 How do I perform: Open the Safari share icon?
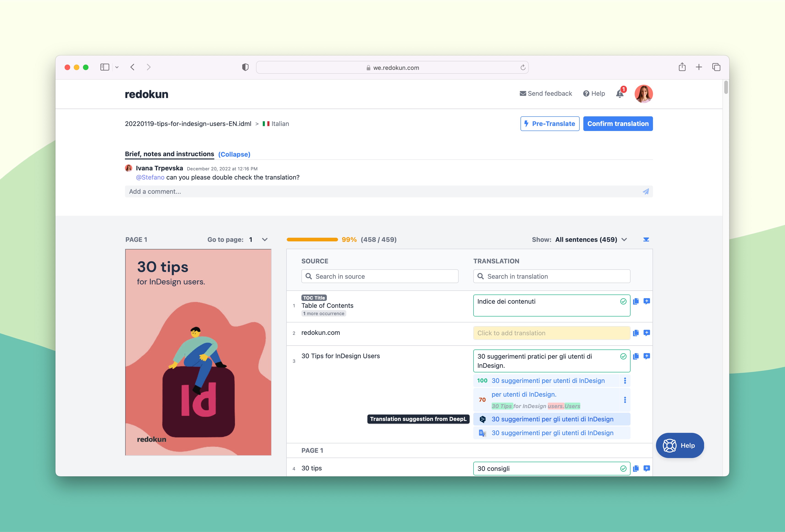tap(682, 67)
